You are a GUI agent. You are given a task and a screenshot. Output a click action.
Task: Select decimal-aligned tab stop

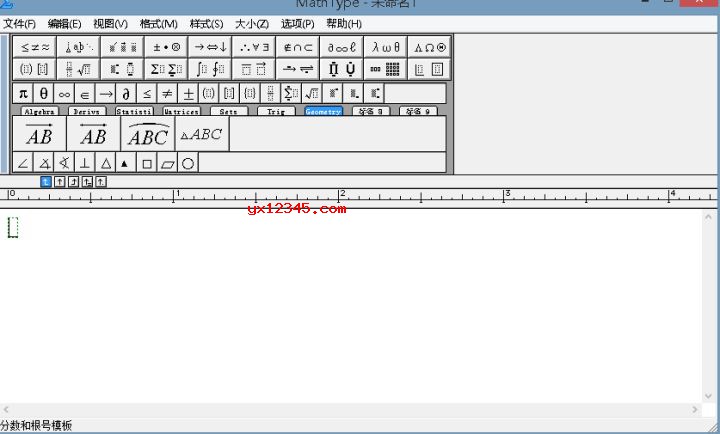[101, 182]
